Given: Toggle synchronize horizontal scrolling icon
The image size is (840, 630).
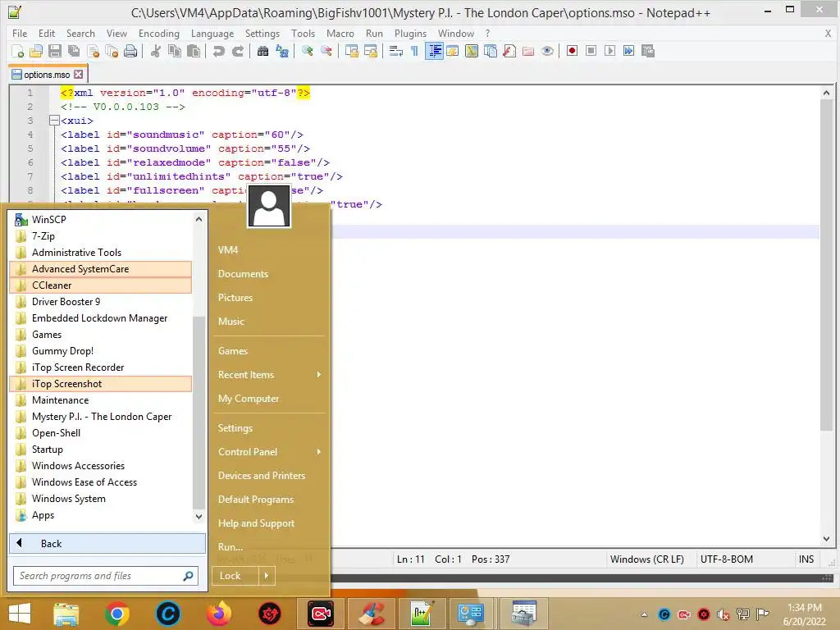Looking at the screenshot, I should (x=370, y=51).
